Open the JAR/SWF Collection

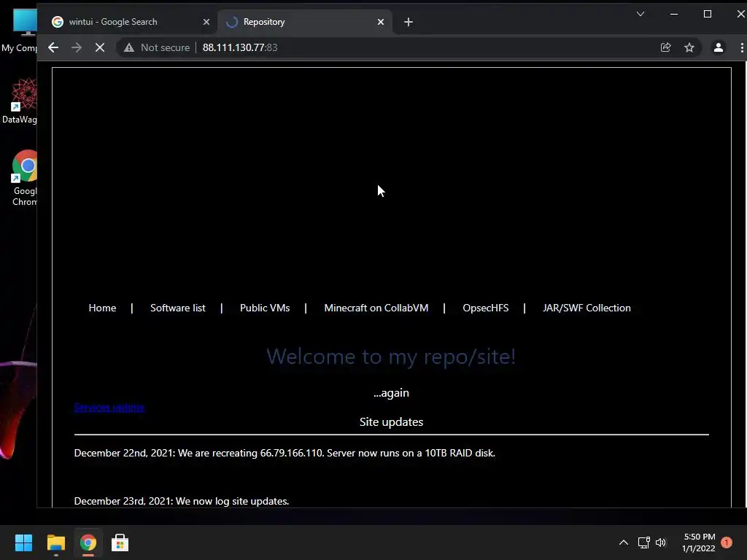tap(587, 308)
